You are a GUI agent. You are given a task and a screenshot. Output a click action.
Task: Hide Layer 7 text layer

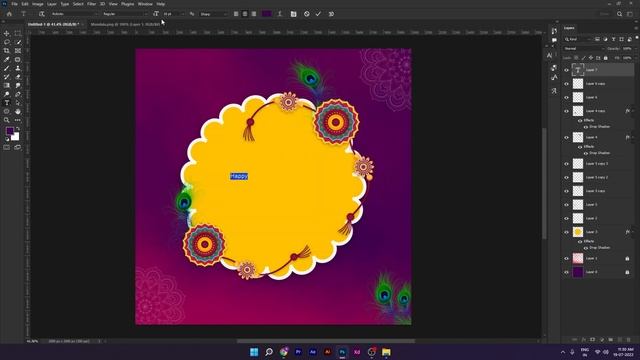coord(566,70)
